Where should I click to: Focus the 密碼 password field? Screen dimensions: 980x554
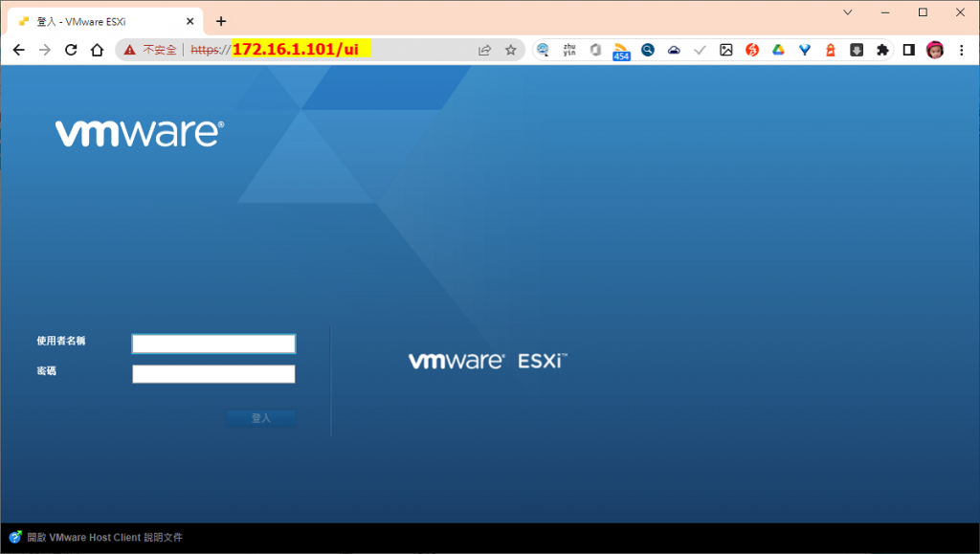[213, 373]
